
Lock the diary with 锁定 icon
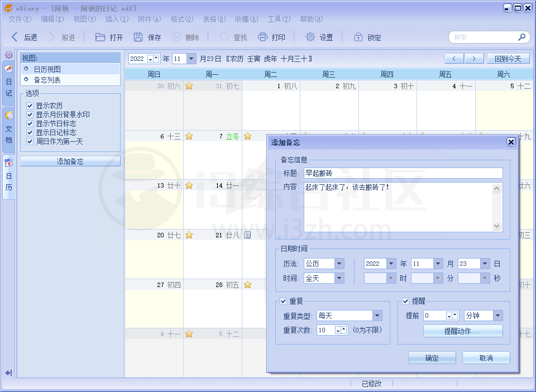[x=358, y=37]
